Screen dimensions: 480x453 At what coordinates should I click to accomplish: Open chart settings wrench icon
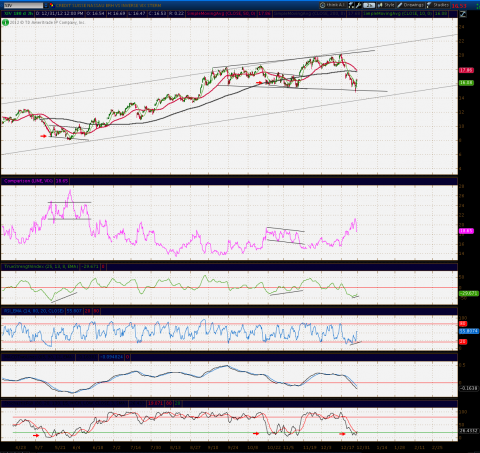click(x=358, y=5)
